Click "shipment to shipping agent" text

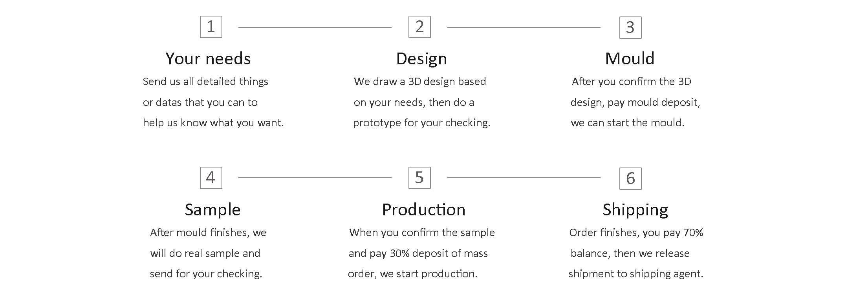pos(635,274)
